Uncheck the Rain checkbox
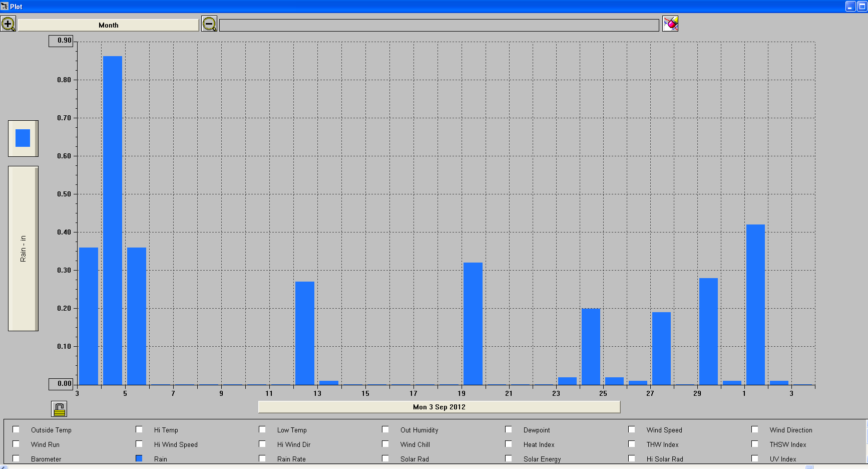 tap(139, 458)
